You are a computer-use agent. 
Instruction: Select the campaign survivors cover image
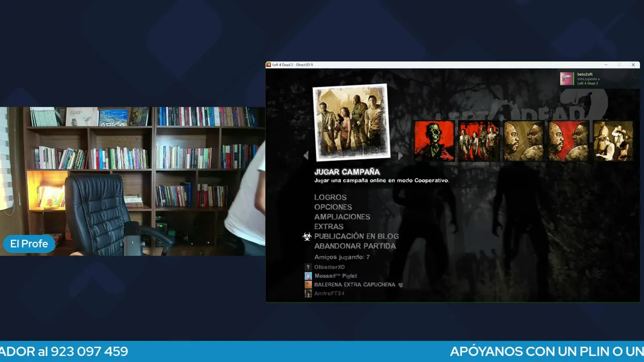click(x=351, y=122)
